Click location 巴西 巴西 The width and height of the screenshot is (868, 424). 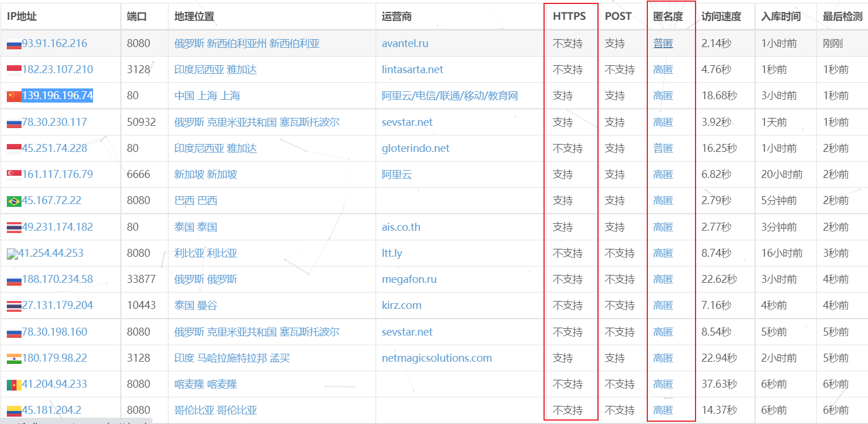196,200
